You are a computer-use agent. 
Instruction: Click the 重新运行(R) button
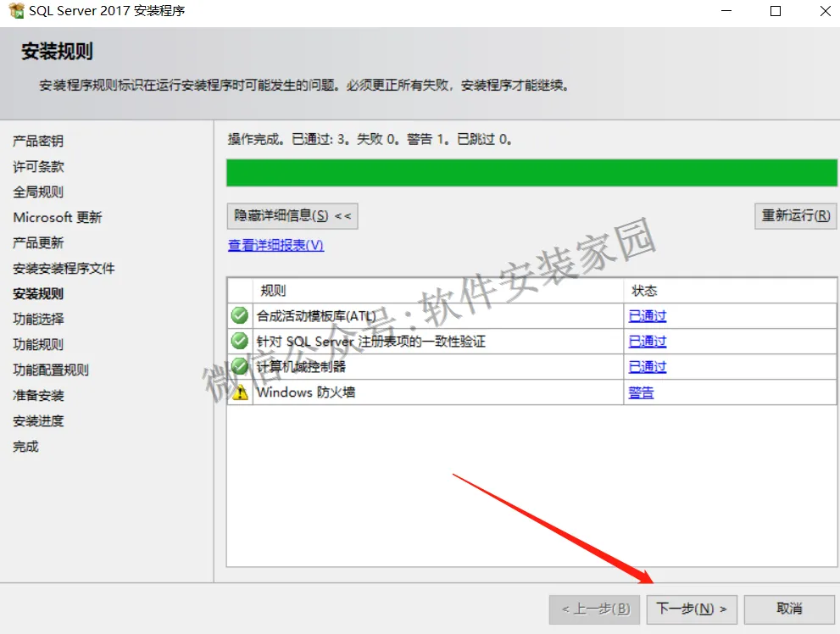[x=796, y=216]
